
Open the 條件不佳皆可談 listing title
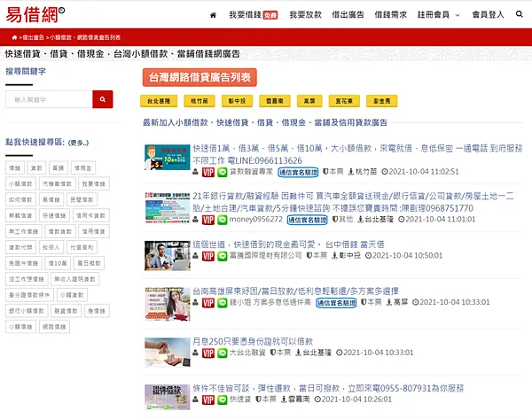[328, 388]
